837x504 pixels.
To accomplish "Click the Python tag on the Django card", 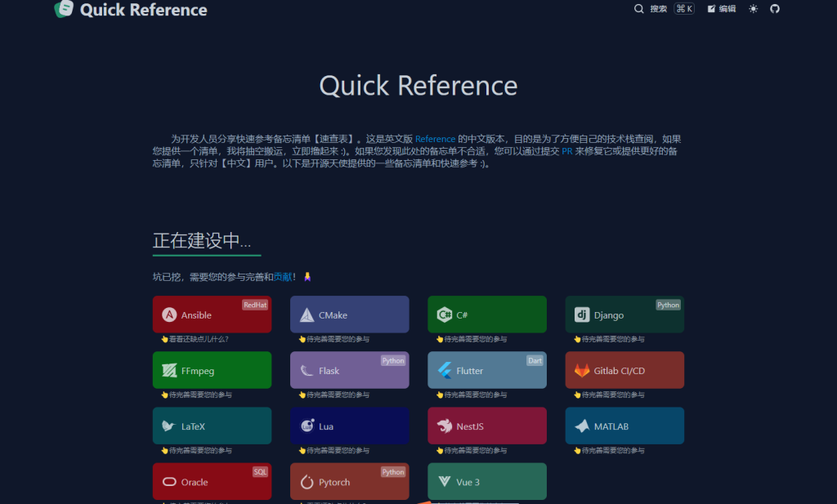I will tap(669, 305).
